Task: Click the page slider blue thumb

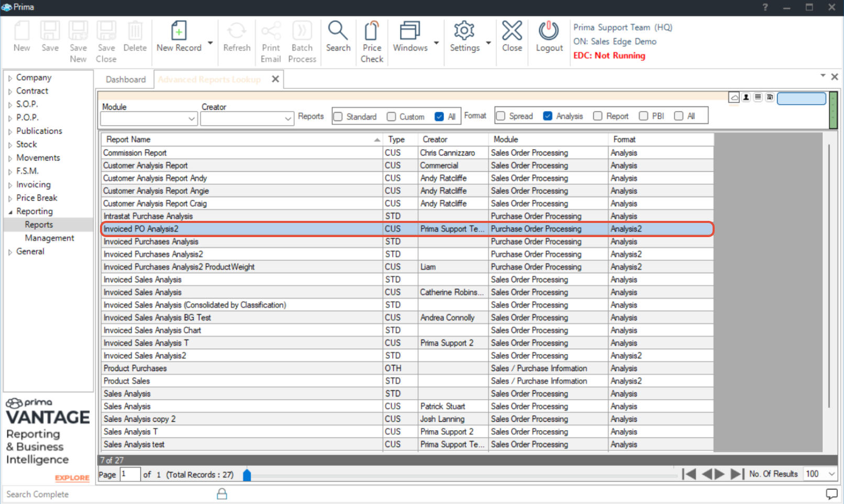Action: [x=247, y=475]
